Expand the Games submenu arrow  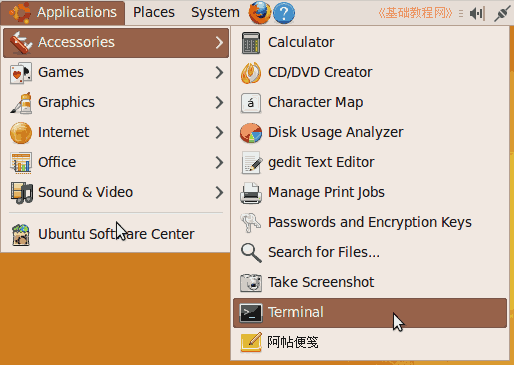click(219, 72)
